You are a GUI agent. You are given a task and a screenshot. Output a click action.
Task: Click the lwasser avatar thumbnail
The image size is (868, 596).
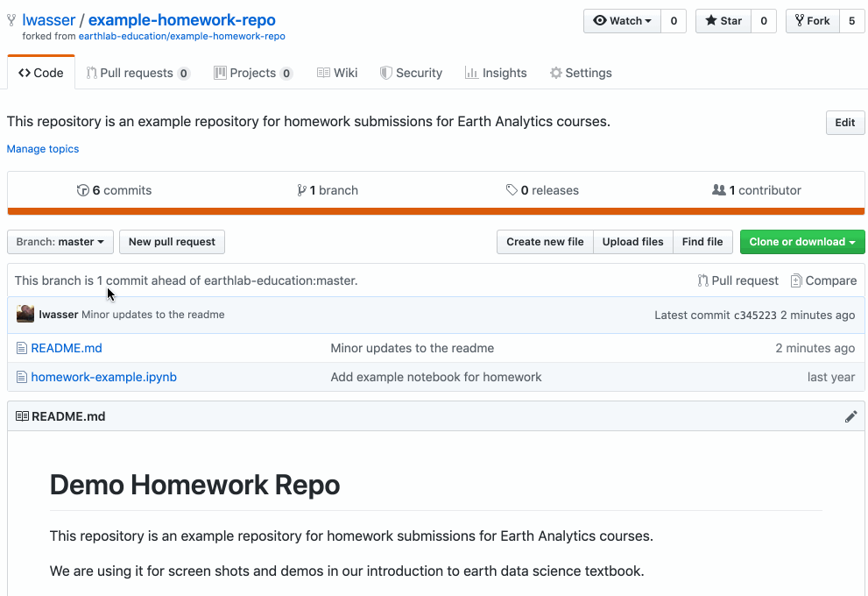[x=25, y=314]
